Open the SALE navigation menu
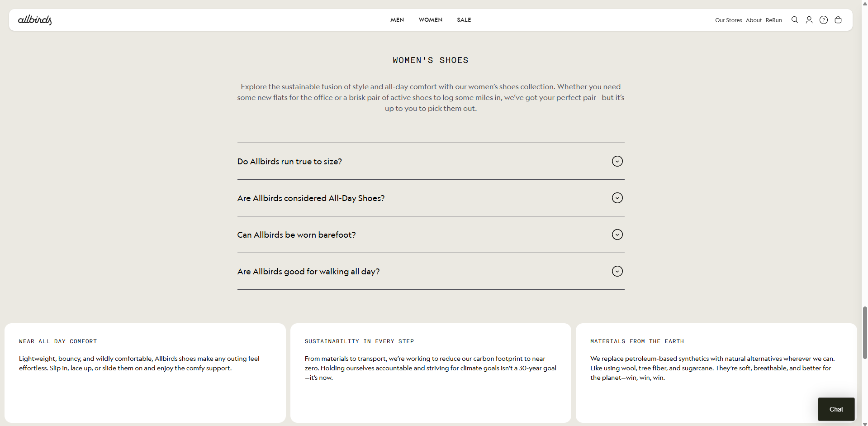 point(464,20)
